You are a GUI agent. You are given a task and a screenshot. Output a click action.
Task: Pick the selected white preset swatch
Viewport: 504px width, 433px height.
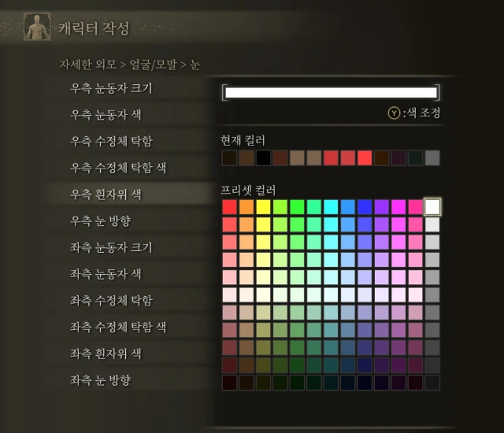point(432,207)
